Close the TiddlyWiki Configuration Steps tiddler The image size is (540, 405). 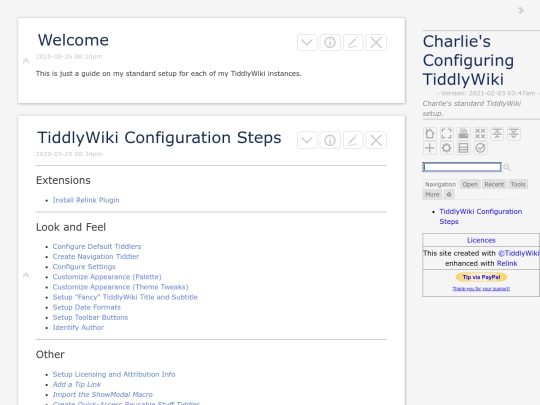(x=376, y=140)
